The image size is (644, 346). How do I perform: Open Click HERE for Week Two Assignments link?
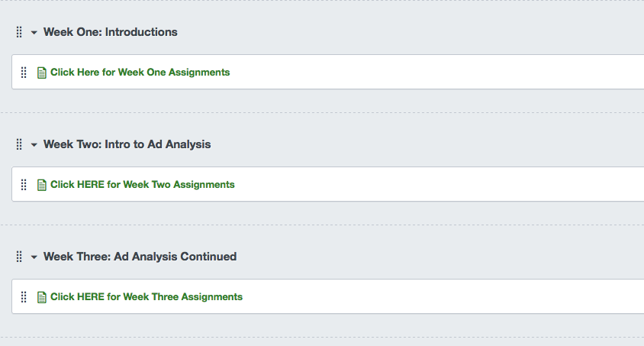pos(142,185)
